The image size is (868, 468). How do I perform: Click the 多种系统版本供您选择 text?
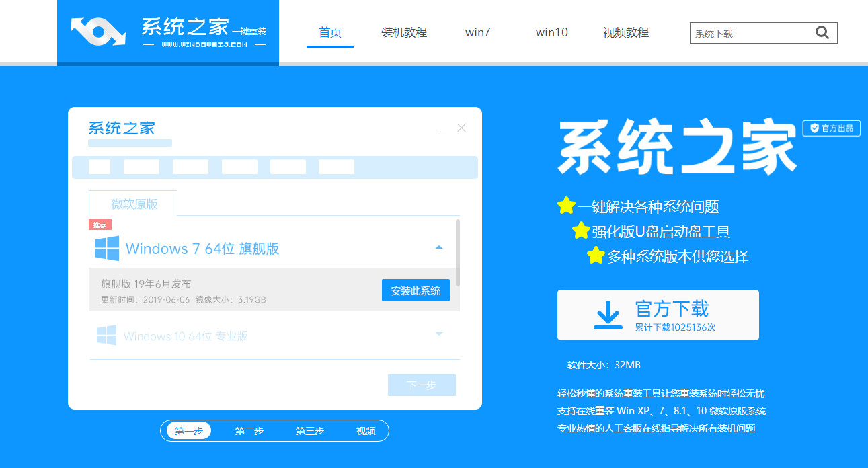click(678, 256)
